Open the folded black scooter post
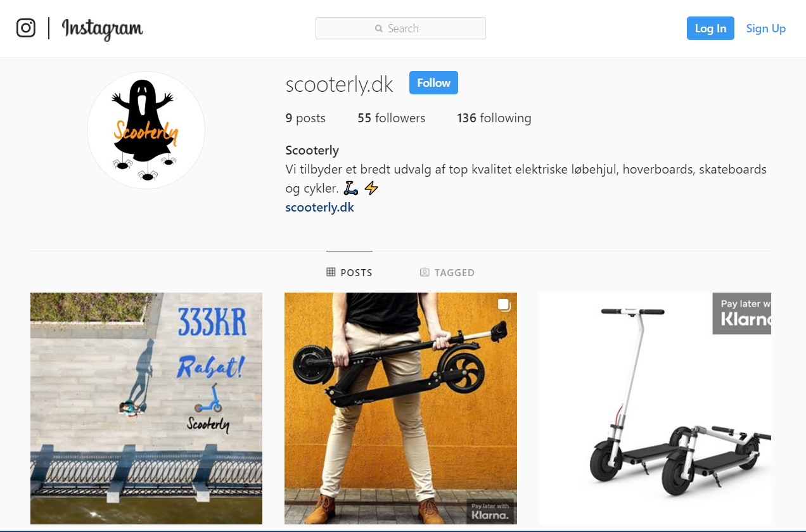Screen dimensions: 806x532 pos(400,408)
